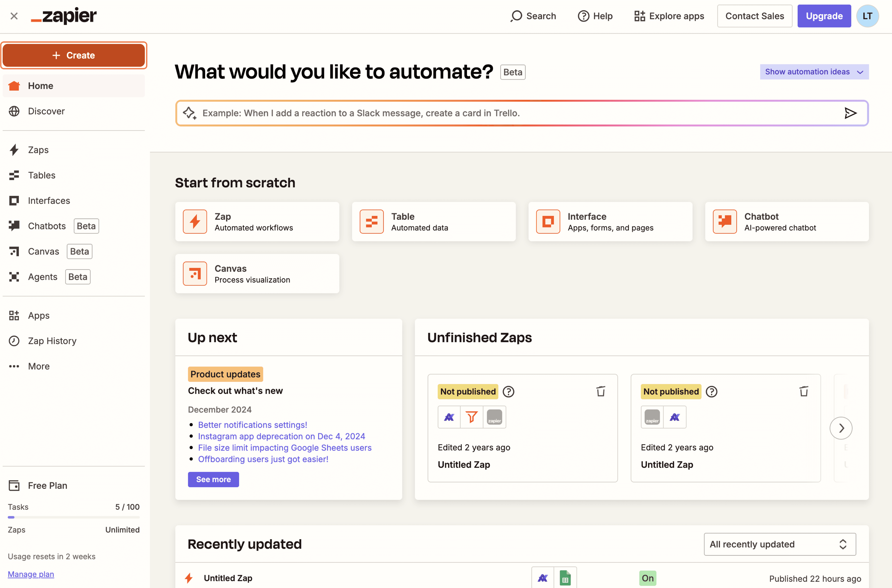Open the Discover menu item
Viewport: 892px width, 588px height.
(x=73, y=111)
